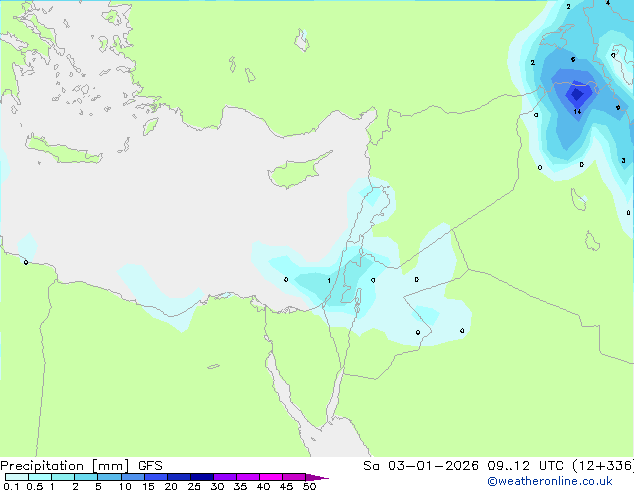Click the 'Precipitation [mm]' title text
Viewport: 634px width, 490px height.
tap(65, 466)
